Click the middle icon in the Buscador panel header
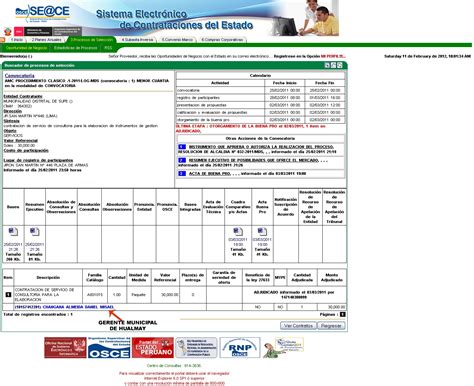Viewport: 474px width, 386px height. [x=333, y=65]
